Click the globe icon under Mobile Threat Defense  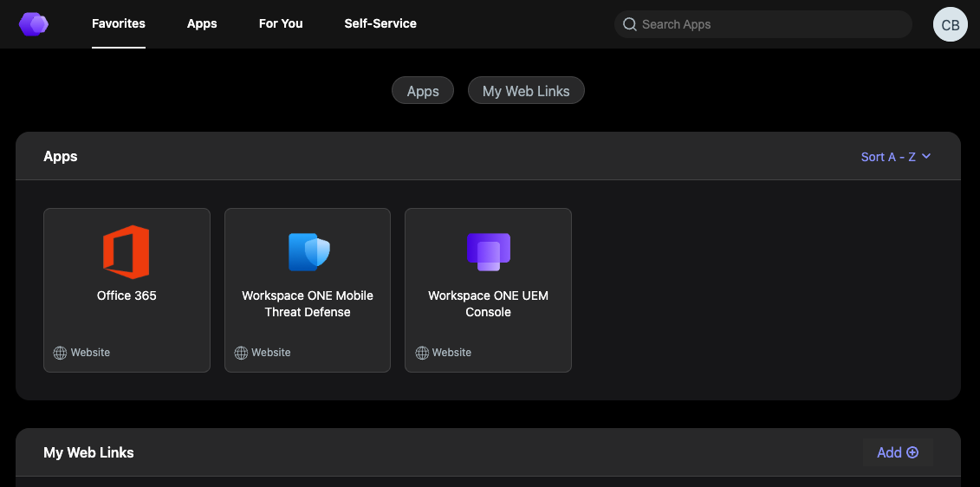click(x=241, y=353)
